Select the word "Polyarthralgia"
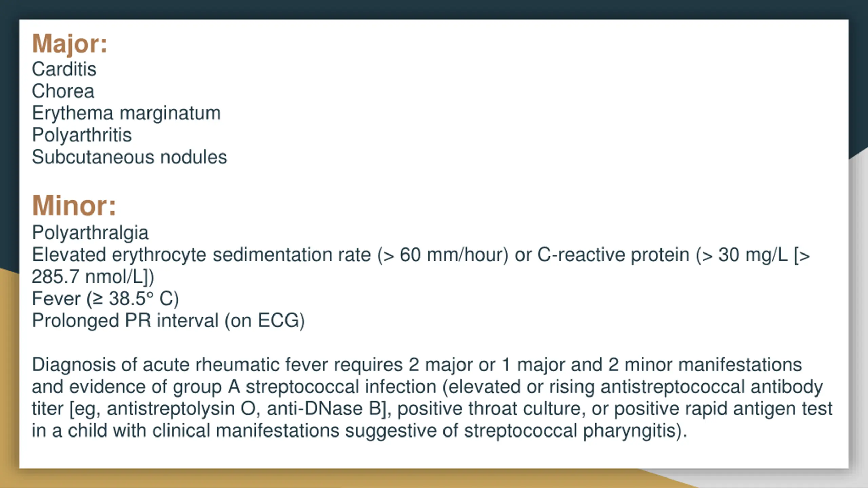This screenshot has height=488, width=868. pyautogui.click(x=90, y=233)
